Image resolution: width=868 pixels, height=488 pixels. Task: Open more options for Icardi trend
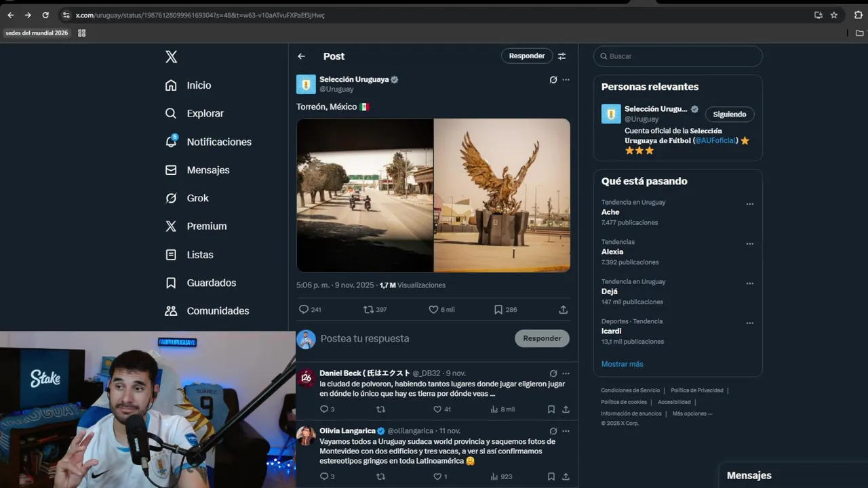tap(750, 323)
